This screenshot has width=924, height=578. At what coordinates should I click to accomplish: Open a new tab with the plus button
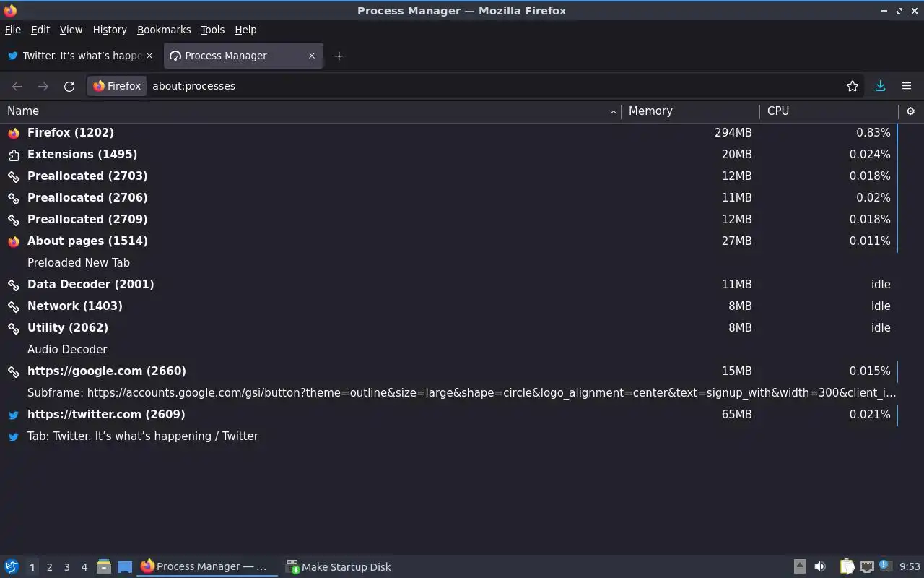point(339,56)
